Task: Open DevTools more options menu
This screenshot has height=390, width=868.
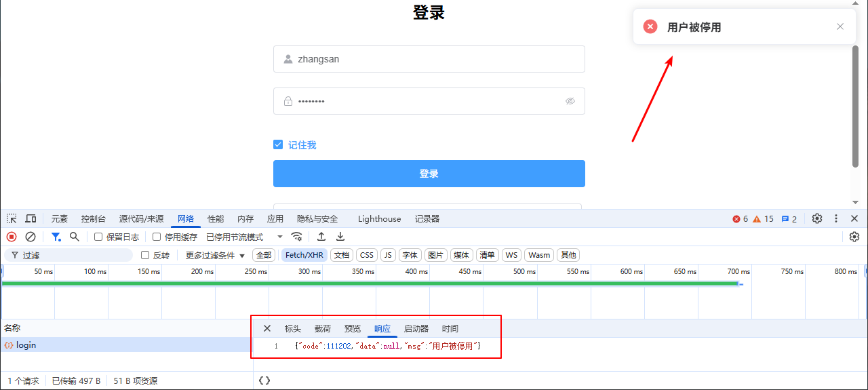Action: pyautogui.click(x=836, y=218)
